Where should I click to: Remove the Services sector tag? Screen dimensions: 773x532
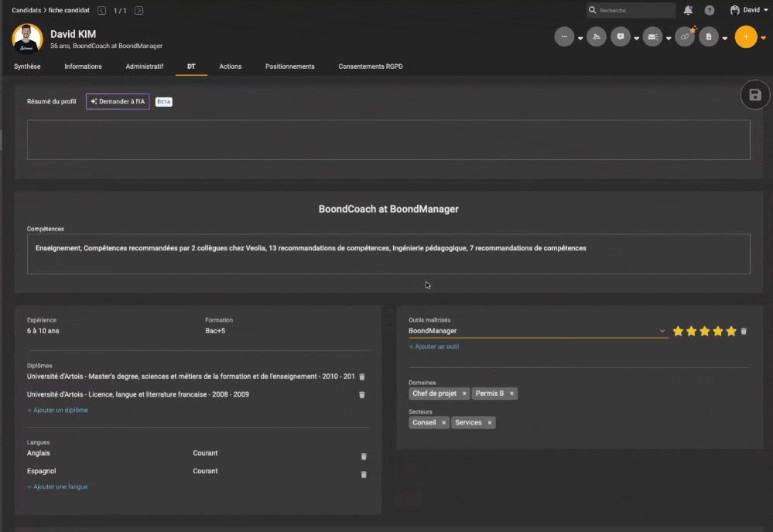coord(490,423)
